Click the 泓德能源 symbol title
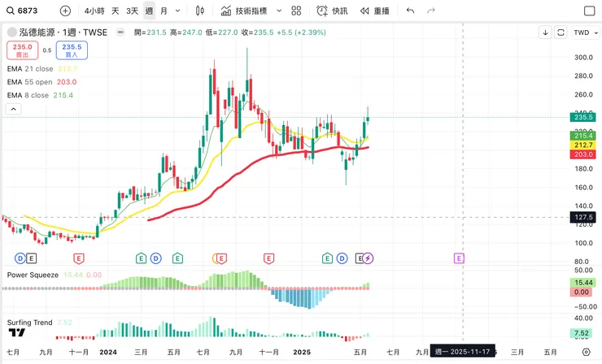The height and width of the screenshot is (364, 602). click(x=63, y=32)
